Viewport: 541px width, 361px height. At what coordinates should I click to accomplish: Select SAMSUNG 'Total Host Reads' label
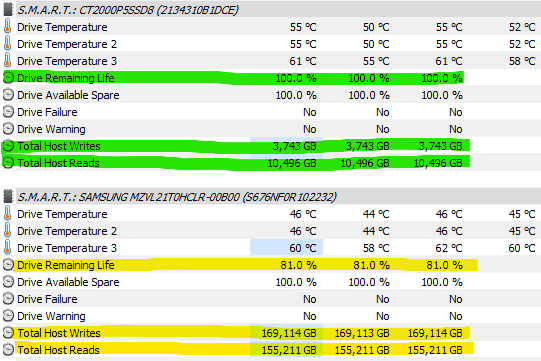[x=58, y=350]
